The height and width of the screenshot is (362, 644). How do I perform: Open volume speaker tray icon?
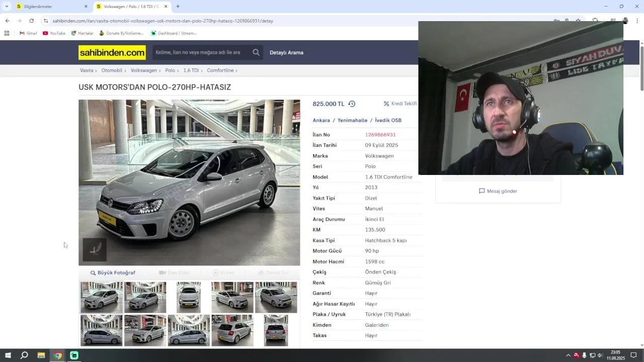tap(600, 355)
